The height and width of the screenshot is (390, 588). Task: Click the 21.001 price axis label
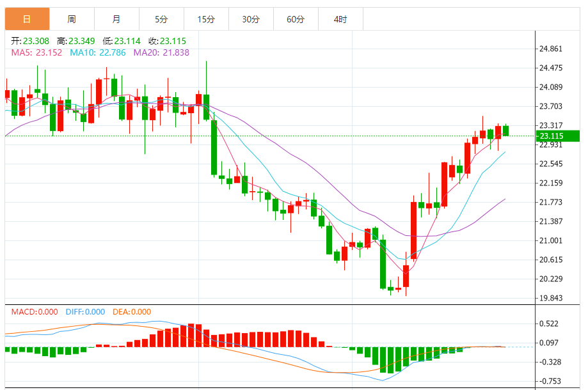point(551,240)
